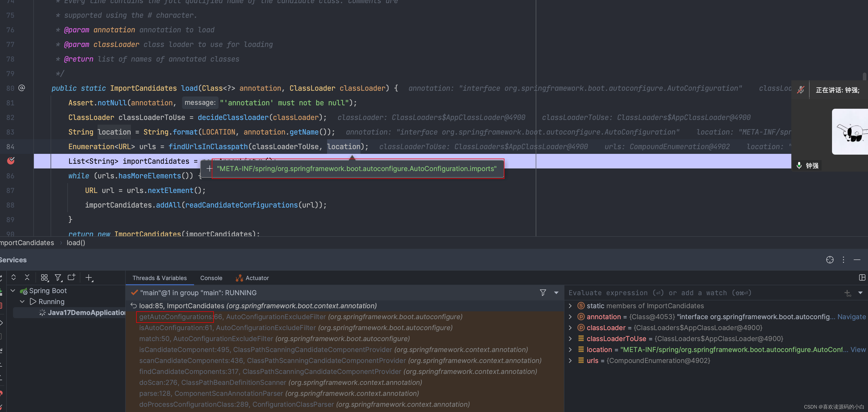The height and width of the screenshot is (412, 868).
Task: Expand the location variable entry
Action: point(570,349)
